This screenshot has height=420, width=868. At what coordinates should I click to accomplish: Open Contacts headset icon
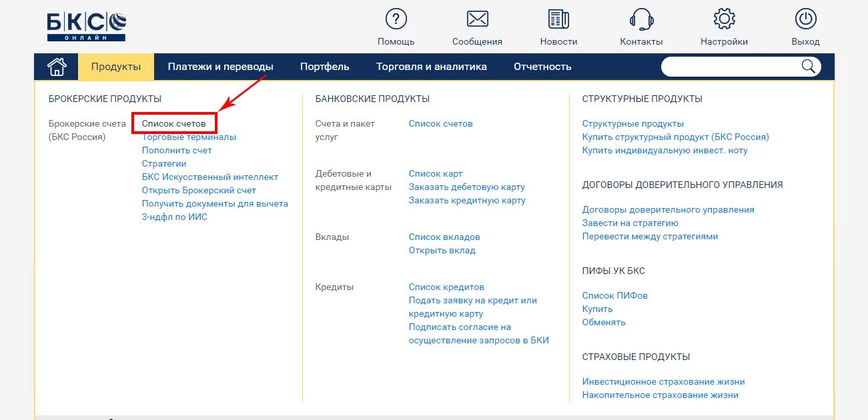(642, 19)
